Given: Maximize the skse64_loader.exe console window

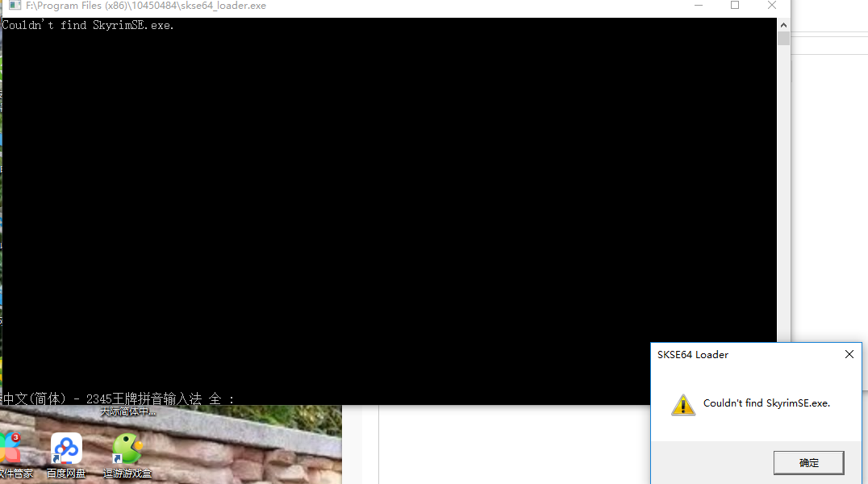Looking at the screenshot, I should [x=735, y=6].
